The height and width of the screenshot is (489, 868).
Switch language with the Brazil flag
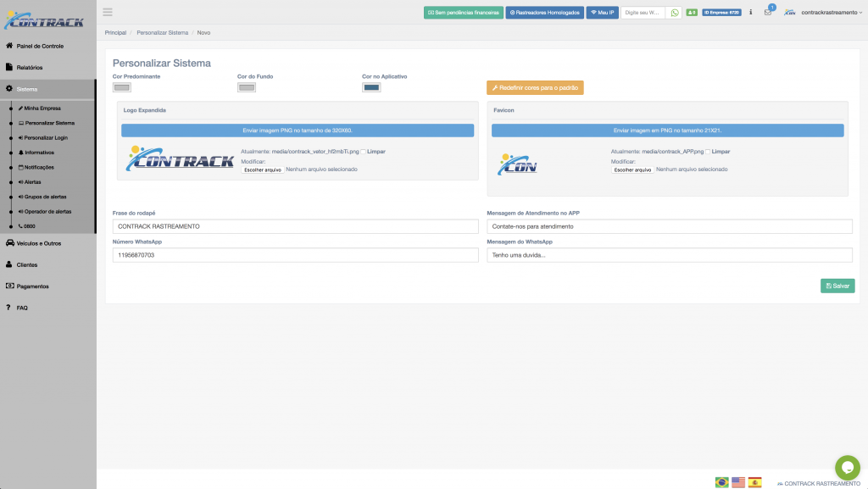pyautogui.click(x=722, y=482)
